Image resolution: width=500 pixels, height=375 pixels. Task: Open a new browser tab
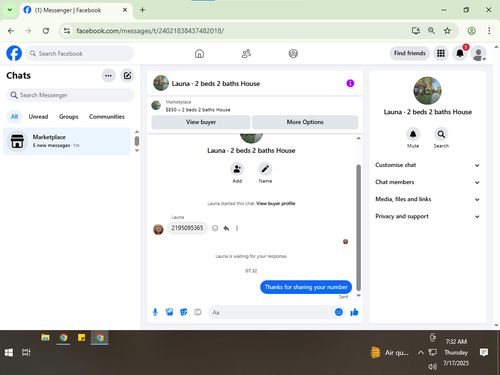point(142,10)
